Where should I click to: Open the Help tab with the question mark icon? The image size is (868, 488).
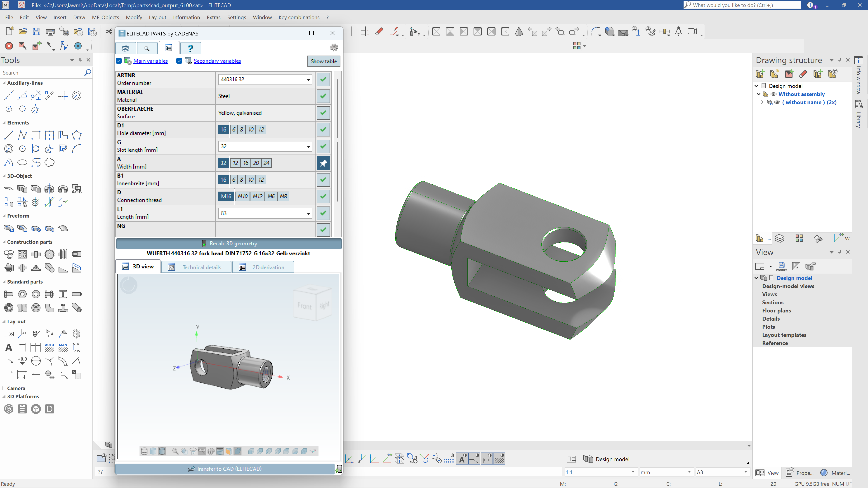[x=190, y=48]
